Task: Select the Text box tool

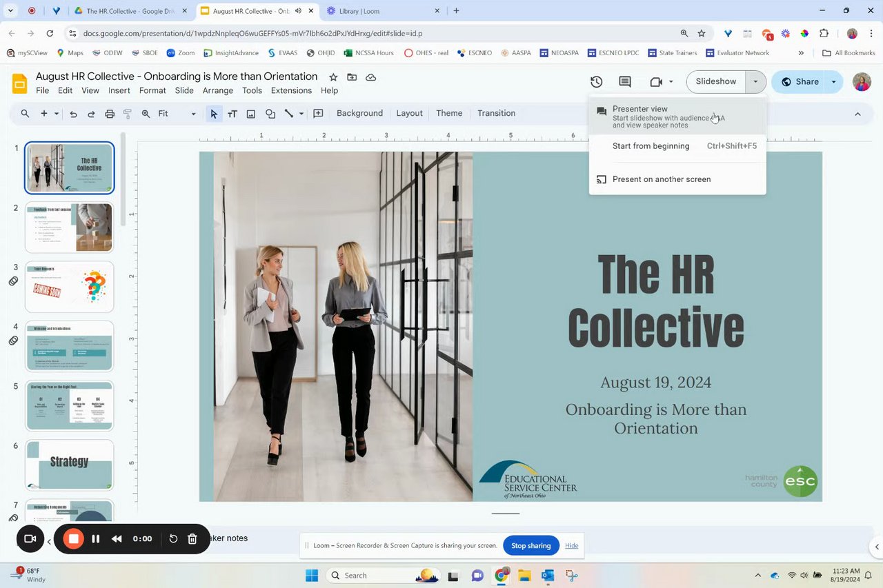Action: click(x=232, y=114)
